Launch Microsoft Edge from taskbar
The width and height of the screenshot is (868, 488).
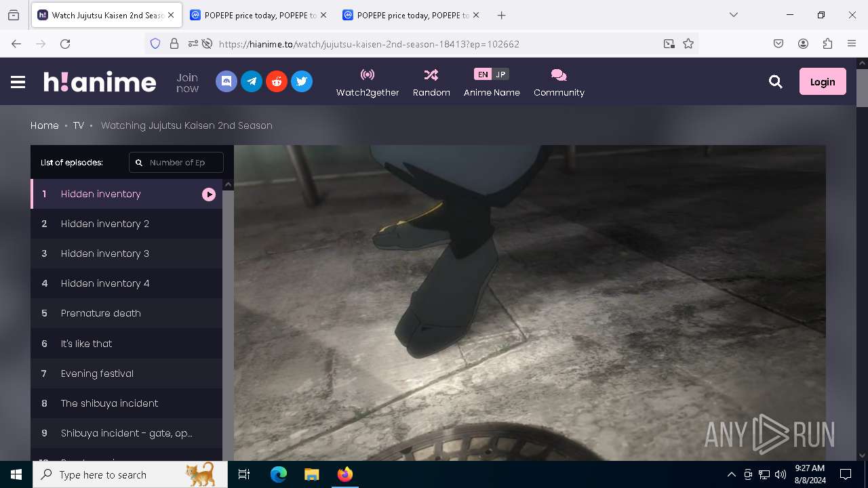pyautogui.click(x=279, y=474)
